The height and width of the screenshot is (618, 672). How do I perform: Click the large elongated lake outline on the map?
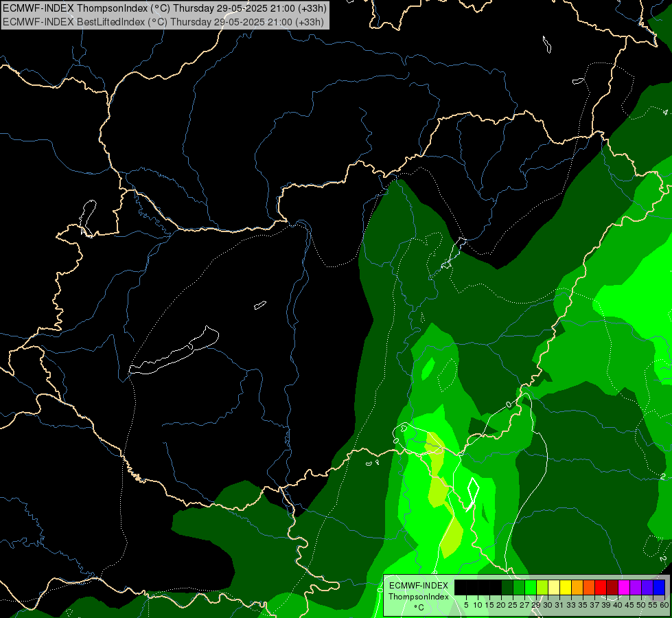pyautogui.click(x=174, y=350)
